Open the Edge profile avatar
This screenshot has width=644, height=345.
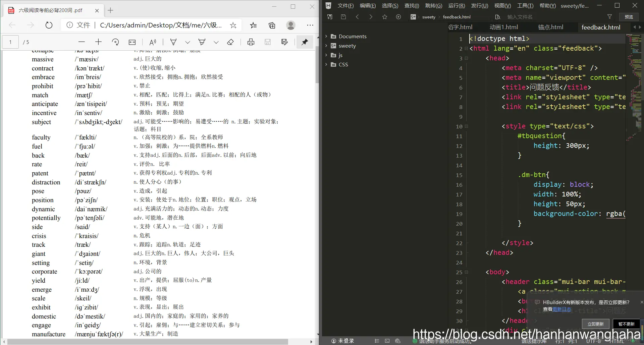pyautogui.click(x=291, y=25)
